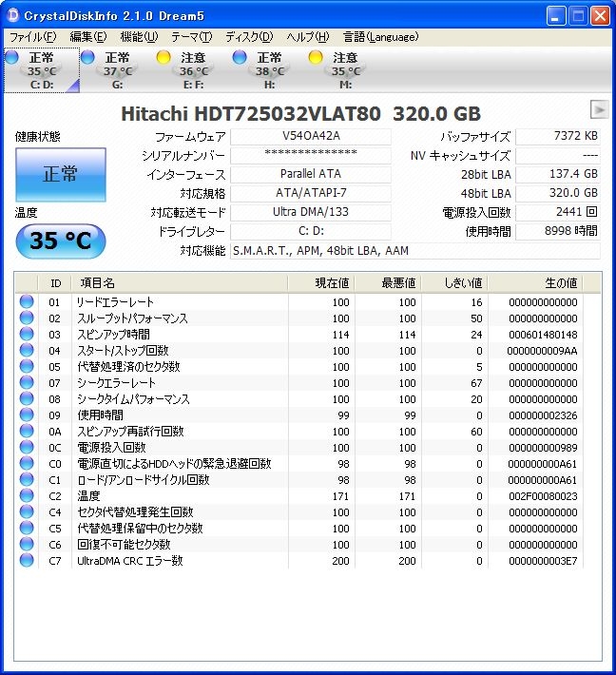This screenshot has width=616, height=675.
Task: Click status icon of attribute C6 row
Action: pyautogui.click(x=27, y=544)
